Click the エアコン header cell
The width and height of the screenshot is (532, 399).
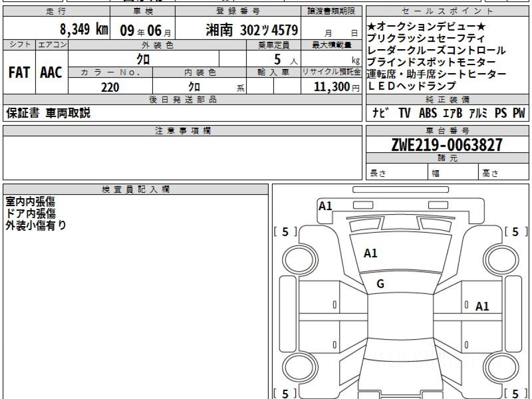pyautogui.click(x=52, y=45)
